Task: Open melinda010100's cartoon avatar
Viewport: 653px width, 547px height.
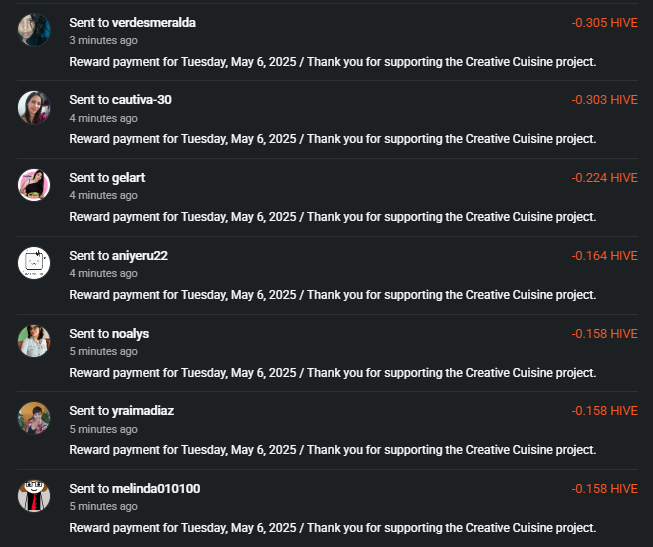Action: 34,496
